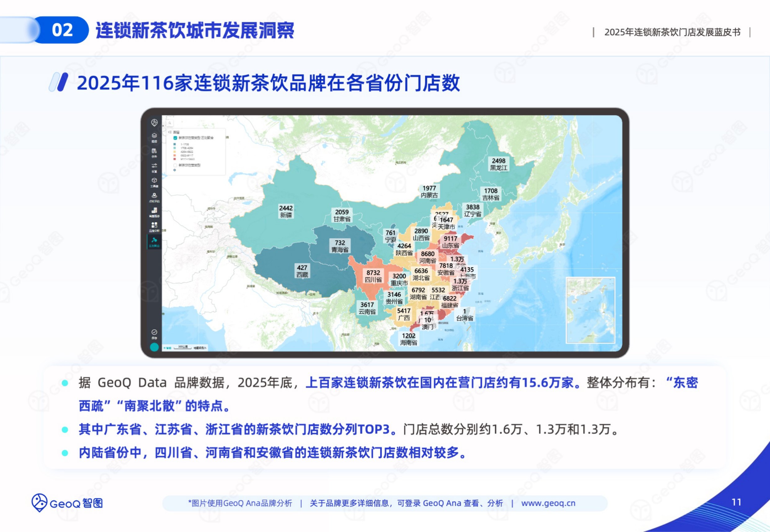770x532 pixels.
Task: Collapse the 图层 legend panel arrow
Action: point(169,132)
